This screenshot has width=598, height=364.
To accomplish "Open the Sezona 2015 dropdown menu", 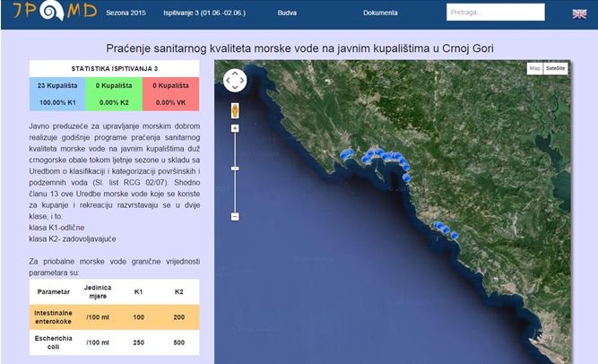I will (x=124, y=13).
